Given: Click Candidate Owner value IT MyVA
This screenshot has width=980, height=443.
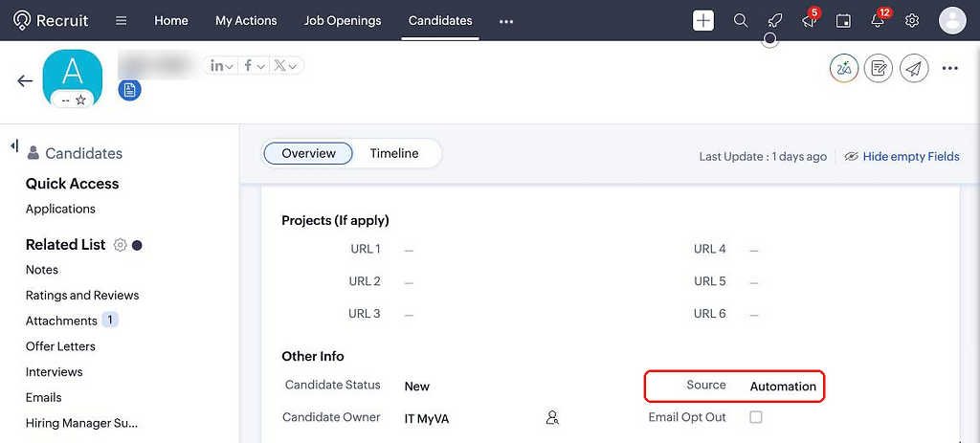Looking at the screenshot, I should (427, 419).
